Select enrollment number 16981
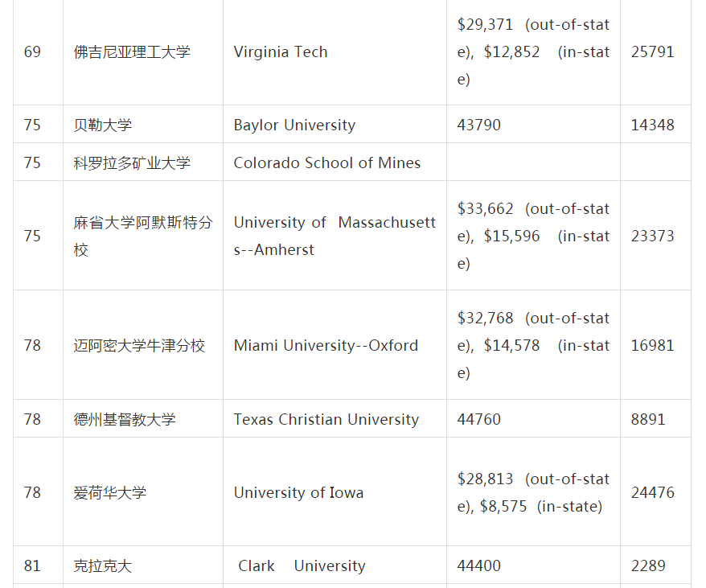The width and height of the screenshot is (706, 588). tap(653, 345)
